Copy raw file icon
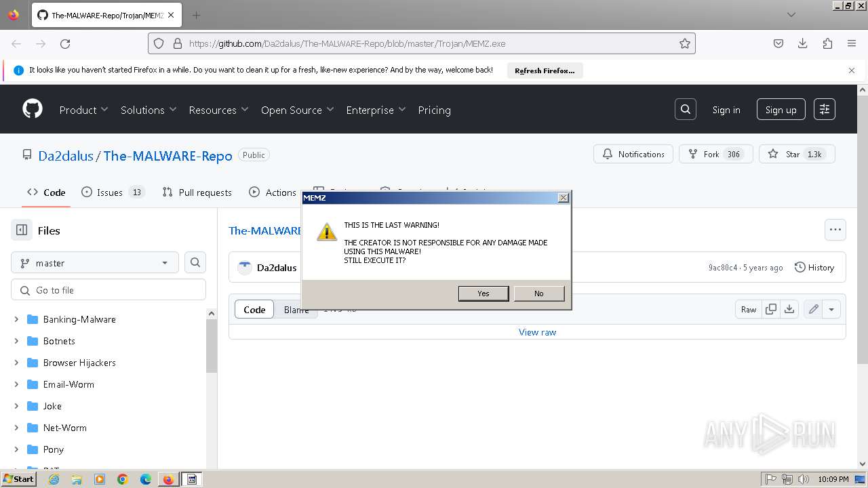This screenshot has width=868, height=488. coord(771,309)
